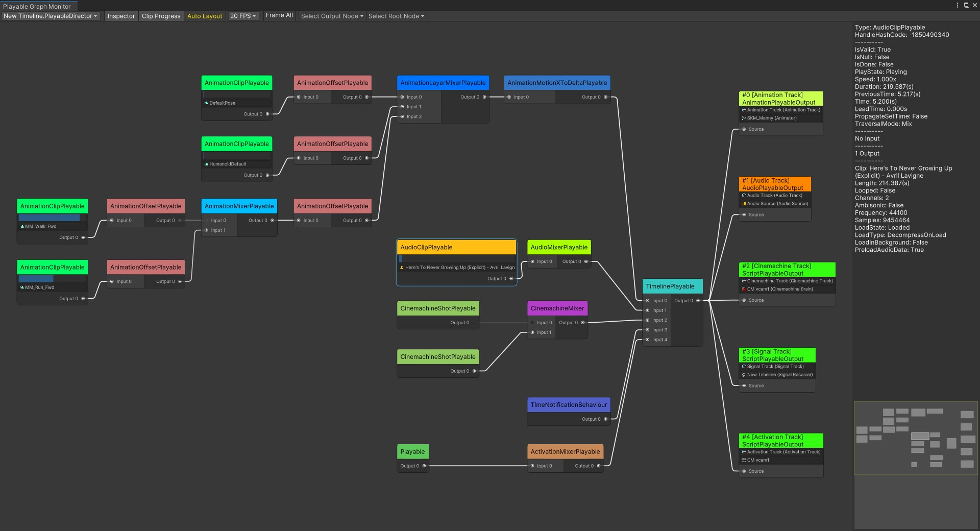Select the CM vcam1 Cinemachine Brain icon
Screen dimensions: 980x531
[x=743, y=289]
